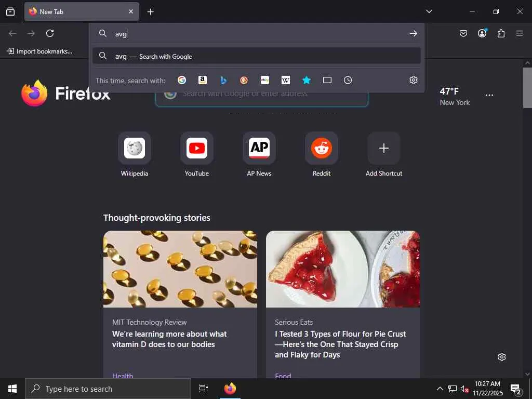The width and height of the screenshot is (532, 399).
Task: Search open Tabs using rectangle icon
Action: (327, 80)
